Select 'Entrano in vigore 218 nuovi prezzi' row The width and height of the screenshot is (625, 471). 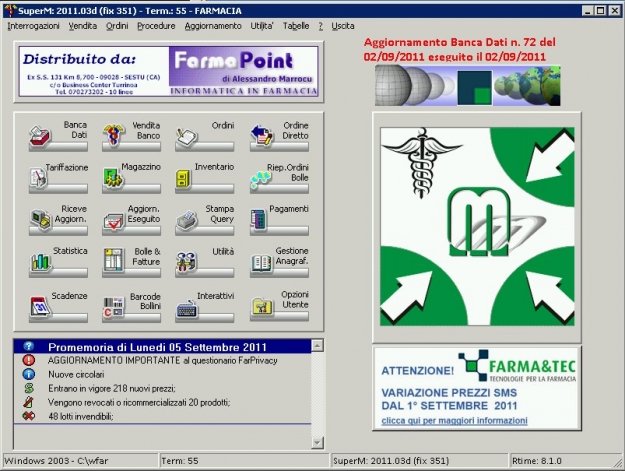(163, 388)
